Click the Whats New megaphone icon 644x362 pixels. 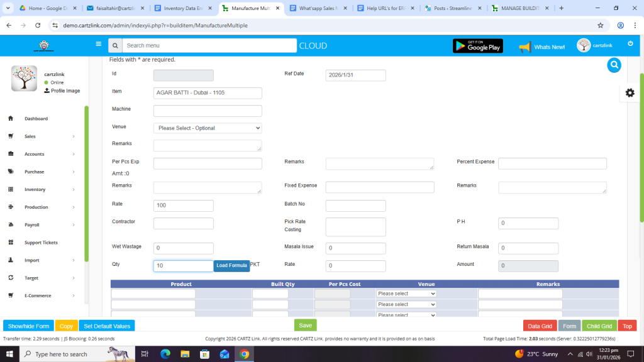pyautogui.click(x=525, y=47)
